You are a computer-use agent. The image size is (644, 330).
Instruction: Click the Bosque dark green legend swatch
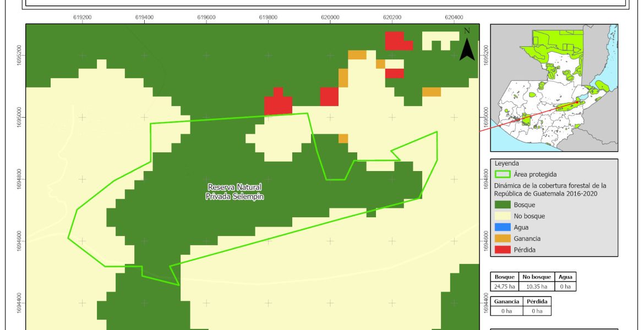tap(501, 205)
